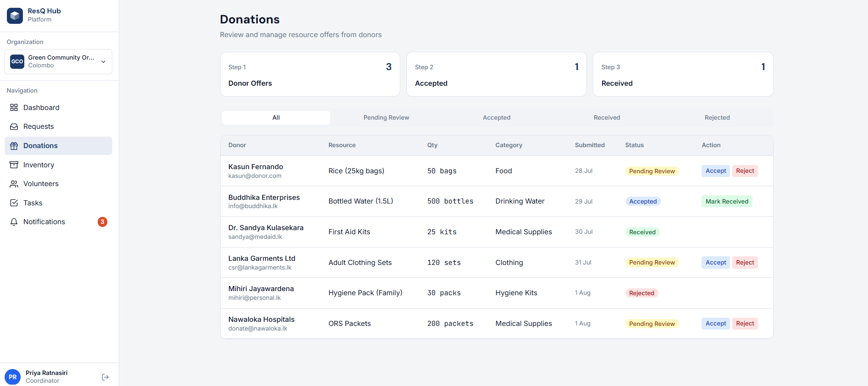The width and height of the screenshot is (868, 386).
Task: Mark Buddhika Enterprises water as received
Action: tap(727, 201)
